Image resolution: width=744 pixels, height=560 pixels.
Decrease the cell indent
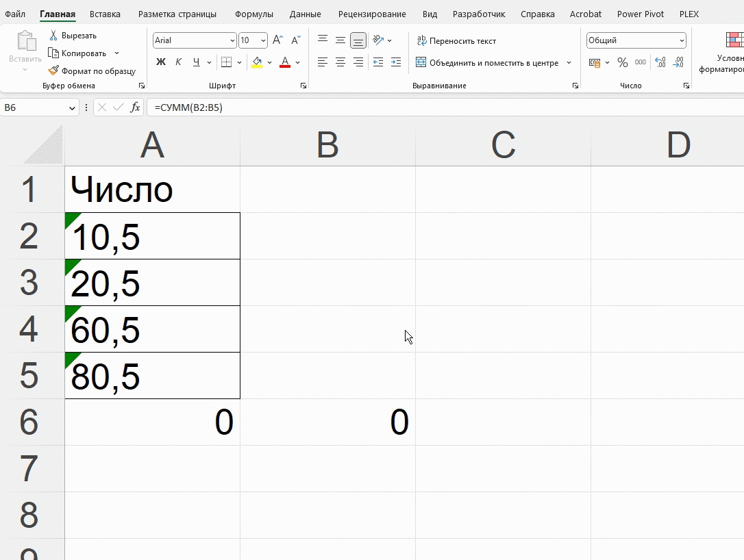[x=378, y=62]
